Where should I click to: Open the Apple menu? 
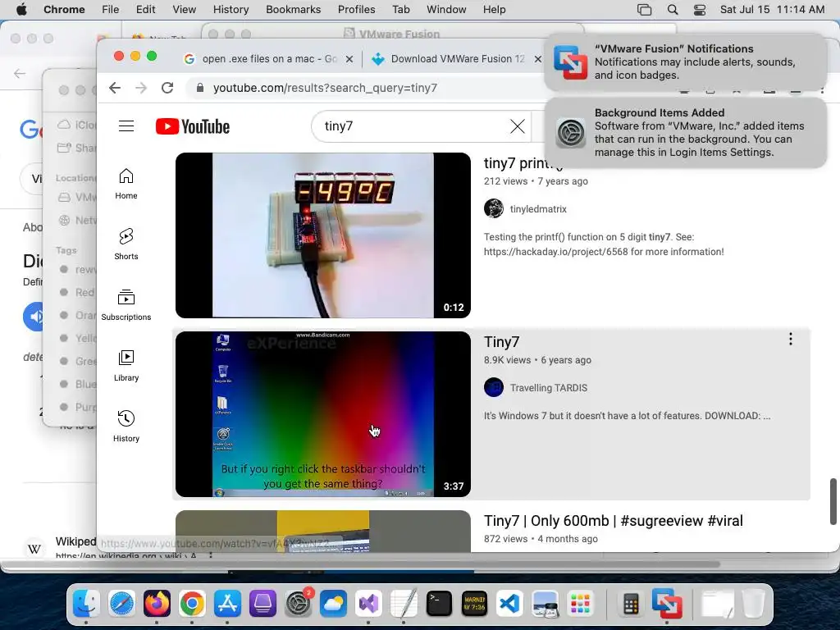pyautogui.click(x=21, y=10)
